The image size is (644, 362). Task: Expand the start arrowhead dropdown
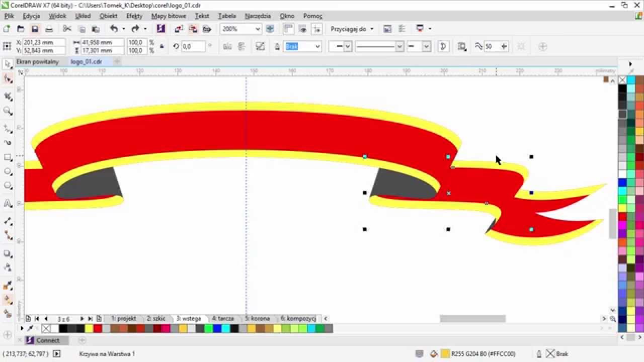pos(348,47)
